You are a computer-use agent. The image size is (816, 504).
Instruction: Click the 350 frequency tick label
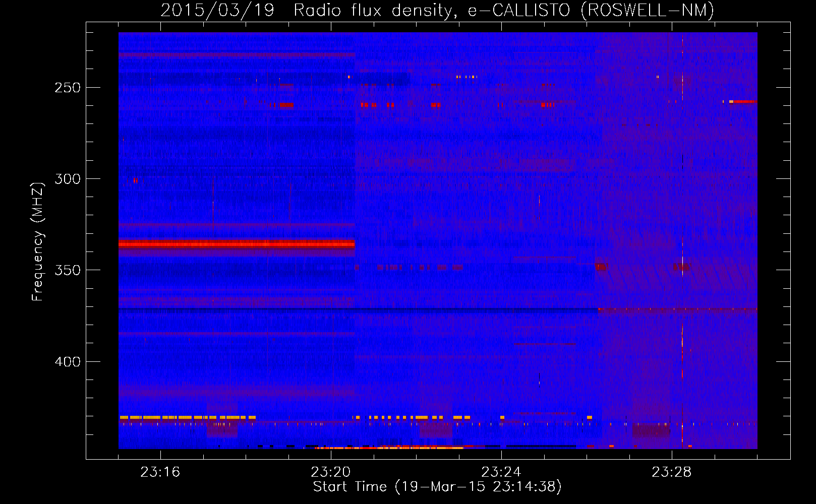pos(68,270)
